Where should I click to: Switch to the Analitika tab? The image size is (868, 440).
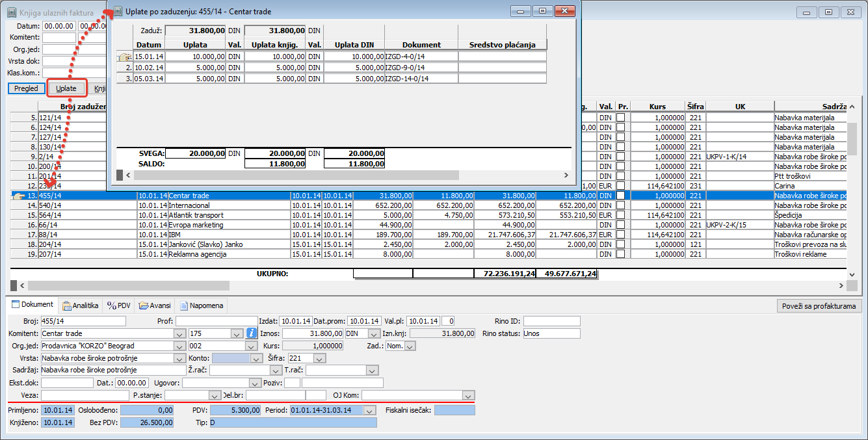pyautogui.click(x=81, y=305)
